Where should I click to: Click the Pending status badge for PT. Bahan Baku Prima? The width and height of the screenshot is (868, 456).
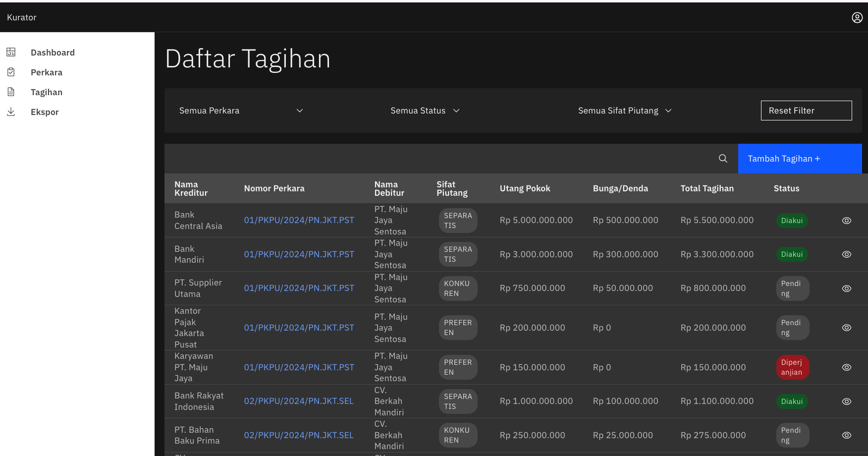[793, 435]
